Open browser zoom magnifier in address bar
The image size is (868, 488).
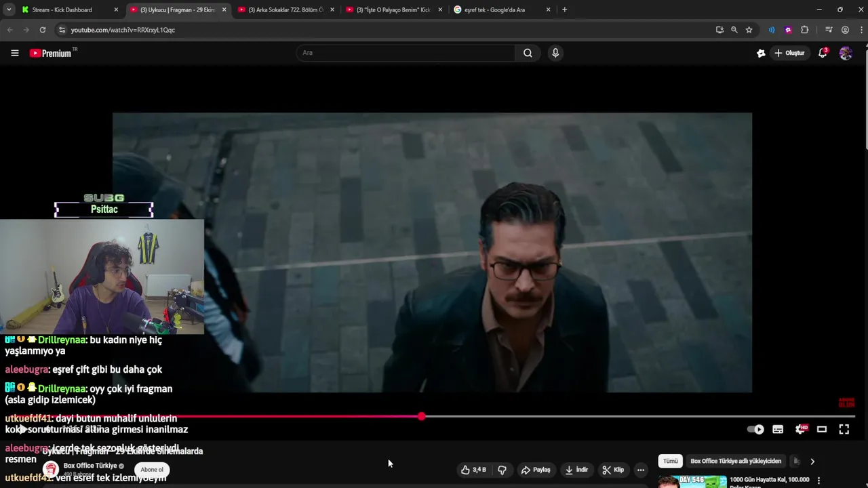(x=734, y=30)
